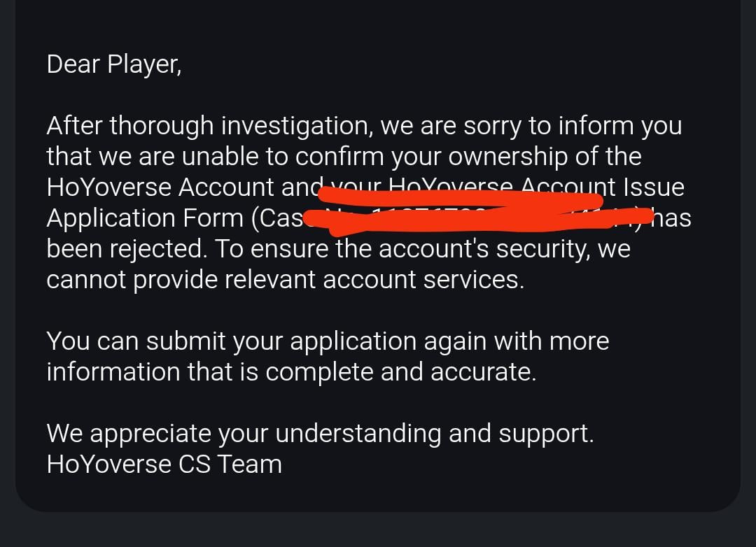
Task: Click "We appreciate your understanding and support."
Action: [x=320, y=434]
